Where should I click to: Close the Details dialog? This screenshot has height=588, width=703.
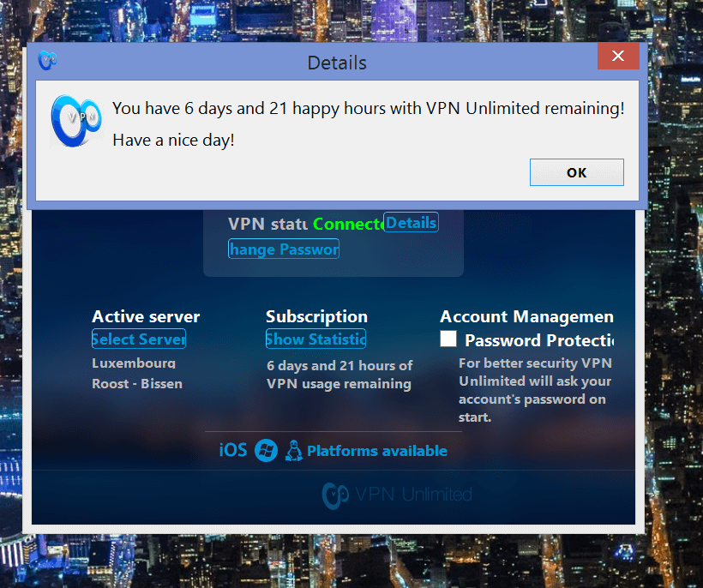pos(618,55)
